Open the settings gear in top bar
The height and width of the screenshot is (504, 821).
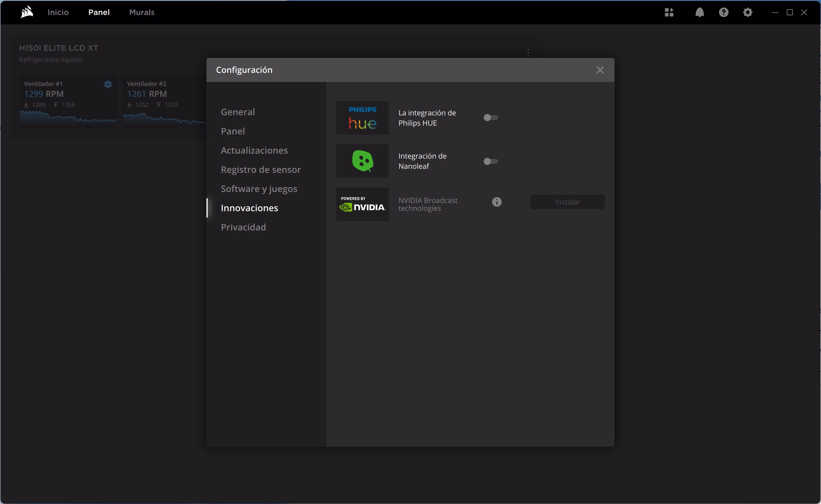click(748, 12)
